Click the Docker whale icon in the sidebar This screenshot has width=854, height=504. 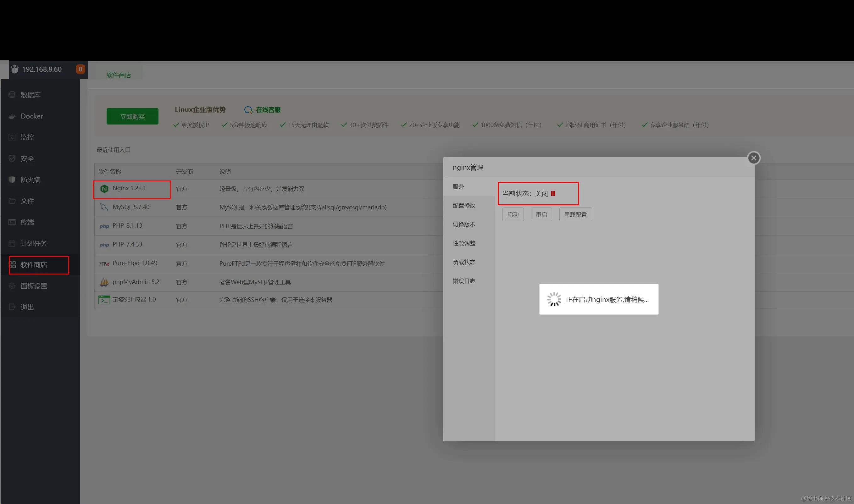[x=12, y=116]
